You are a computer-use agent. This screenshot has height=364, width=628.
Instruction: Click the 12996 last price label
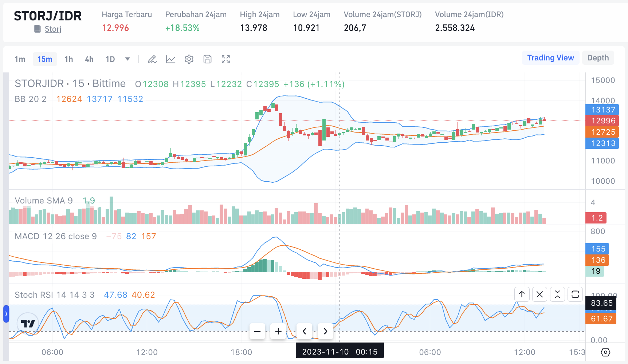pyautogui.click(x=602, y=121)
